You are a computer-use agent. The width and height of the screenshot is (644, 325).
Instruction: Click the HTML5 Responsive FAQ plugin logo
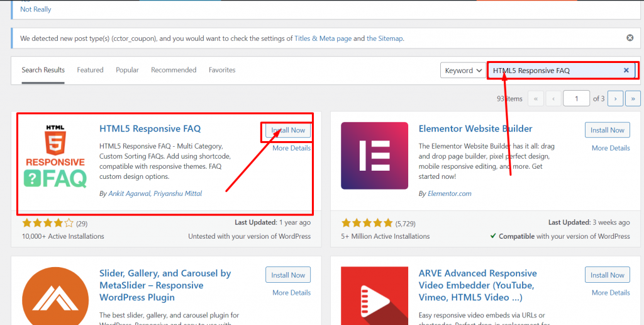55,156
